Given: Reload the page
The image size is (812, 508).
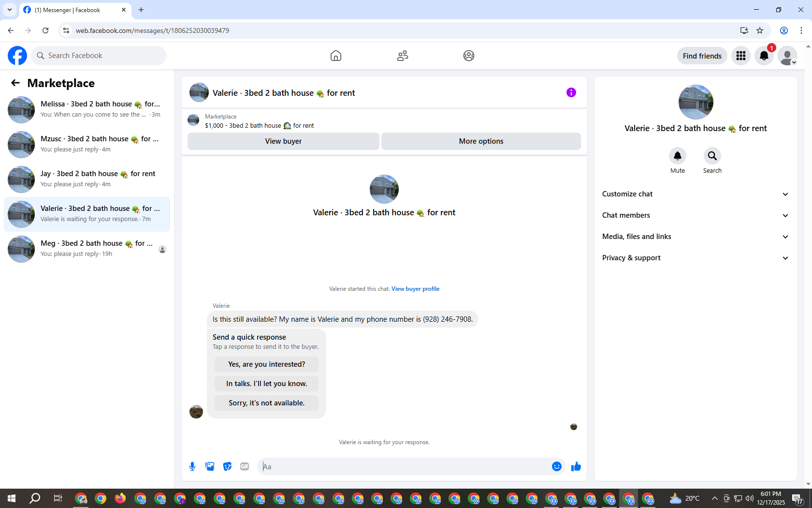Looking at the screenshot, I should coord(45,30).
